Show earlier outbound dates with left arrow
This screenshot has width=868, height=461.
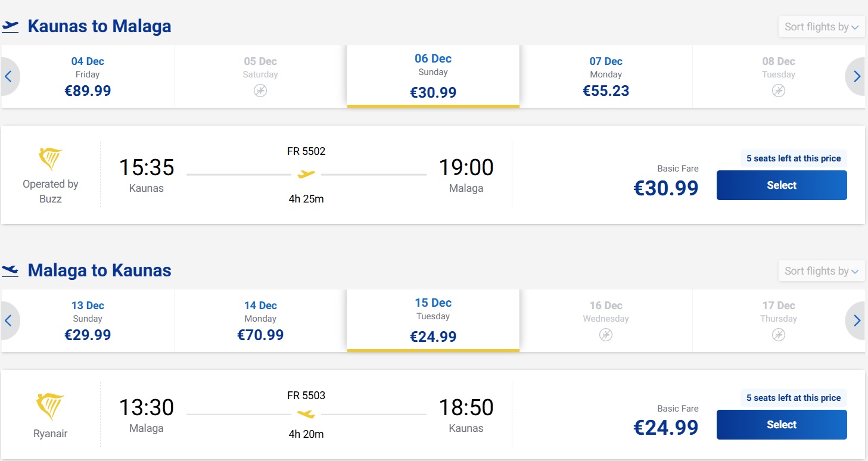coord(10,76)
